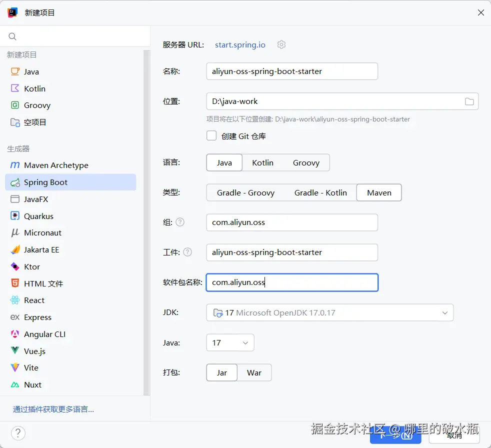This screenshot has height=448, width=491.
Task: Click the Kotlin logo icon
Action: click(15, 88)
